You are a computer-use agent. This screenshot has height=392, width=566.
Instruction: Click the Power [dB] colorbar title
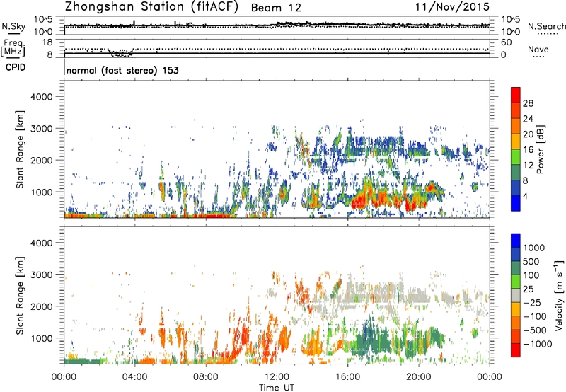coord(540,149)
